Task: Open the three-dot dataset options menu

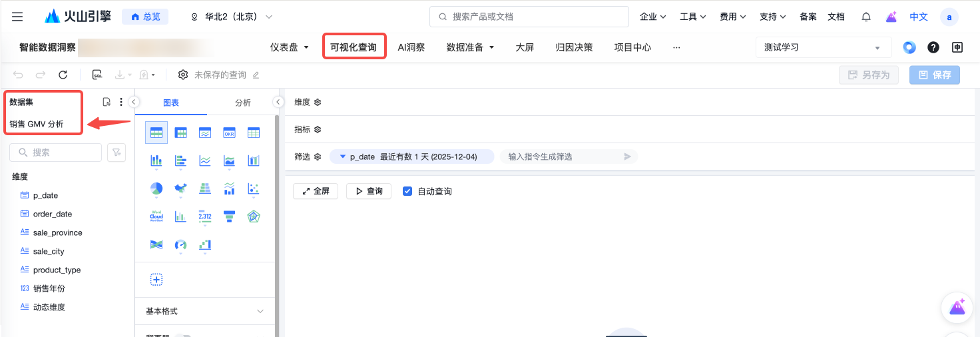Action: pos(121,102)
